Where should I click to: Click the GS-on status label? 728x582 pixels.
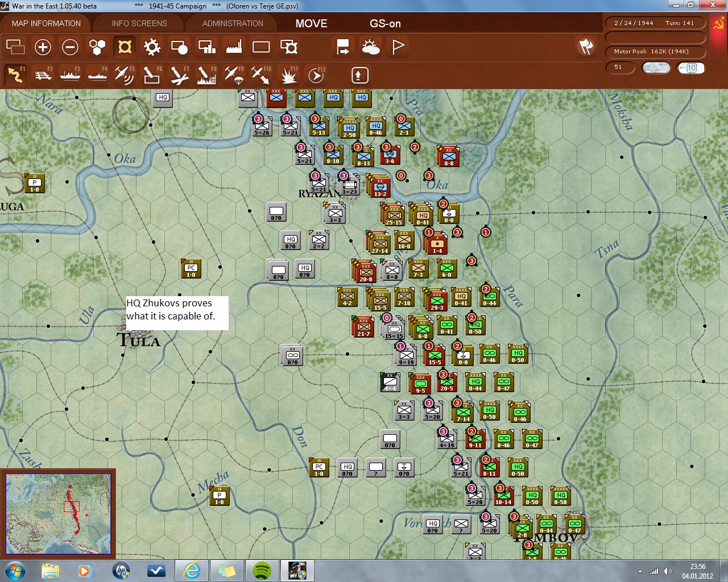(386, 23)
